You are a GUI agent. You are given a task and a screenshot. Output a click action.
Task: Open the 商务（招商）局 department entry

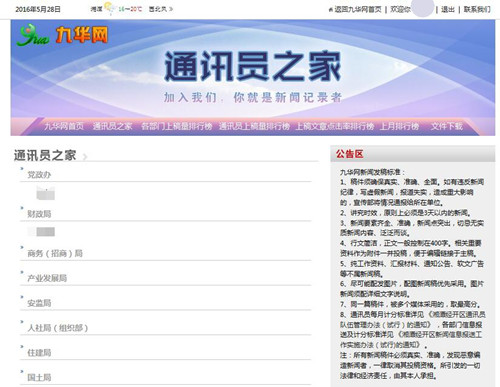click(55, 253)
